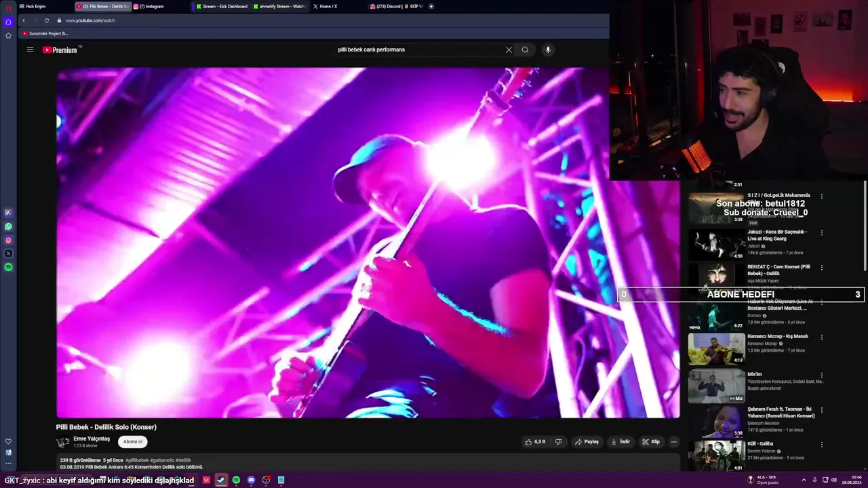Play Kemancı Mızrap - Kış Masalı video
868x488 pixels.
pos(717,349)
